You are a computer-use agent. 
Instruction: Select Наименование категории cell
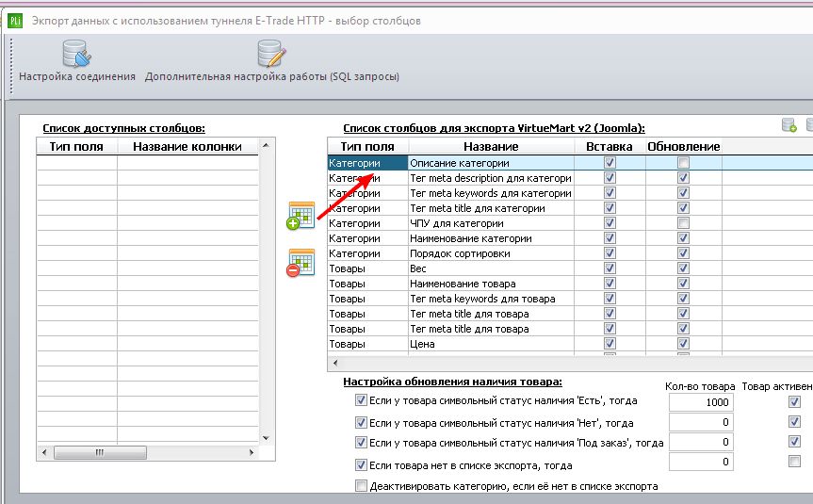(491, 238)
